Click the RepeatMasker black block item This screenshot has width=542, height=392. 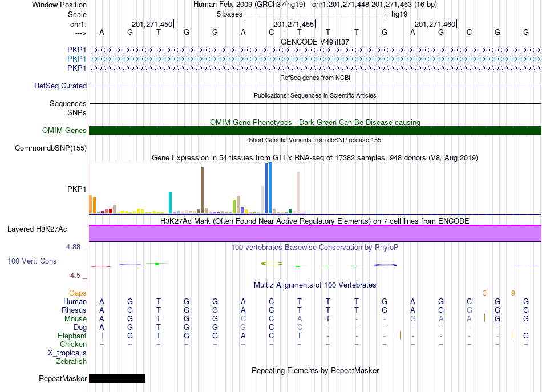117,378
